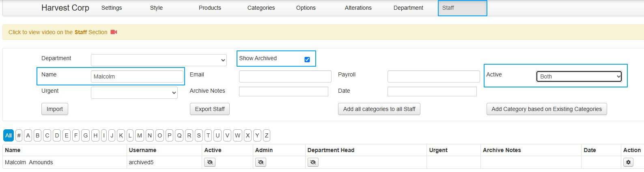Open the Active status dropdown showing Both

[579, 76]
